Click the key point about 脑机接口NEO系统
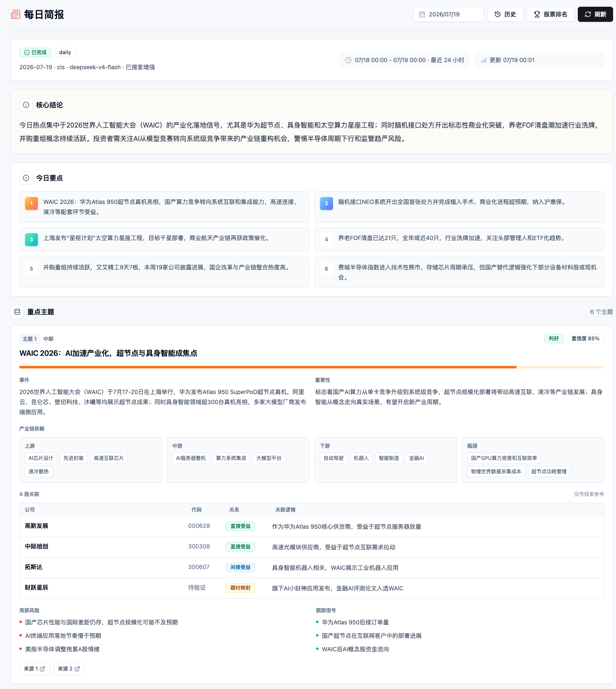The height and width of the screenshot is (689, 616). 459,207
